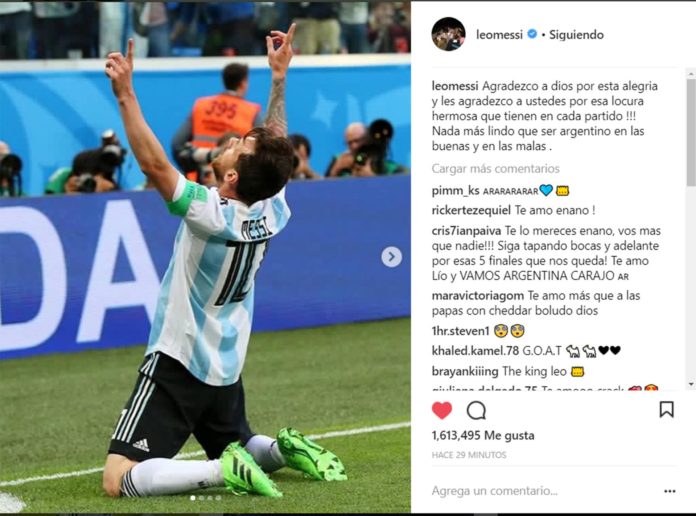Image resolution: width=696 pixels, height=516 pixels.
Task: View the 1,613,495 Me gusta list
Action: pos(483,436)
